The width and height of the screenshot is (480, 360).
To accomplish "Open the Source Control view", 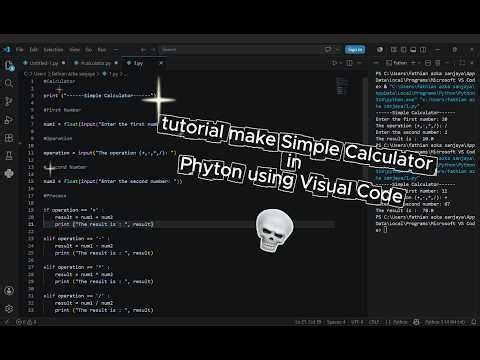I will tap(9, 101).
